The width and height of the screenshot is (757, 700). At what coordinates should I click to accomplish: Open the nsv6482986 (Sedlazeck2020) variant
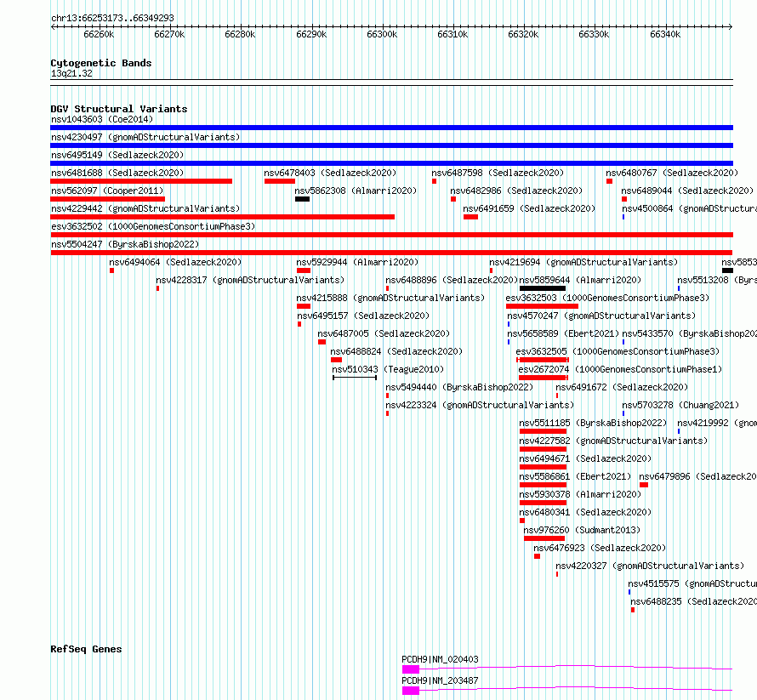click(516, 191)
